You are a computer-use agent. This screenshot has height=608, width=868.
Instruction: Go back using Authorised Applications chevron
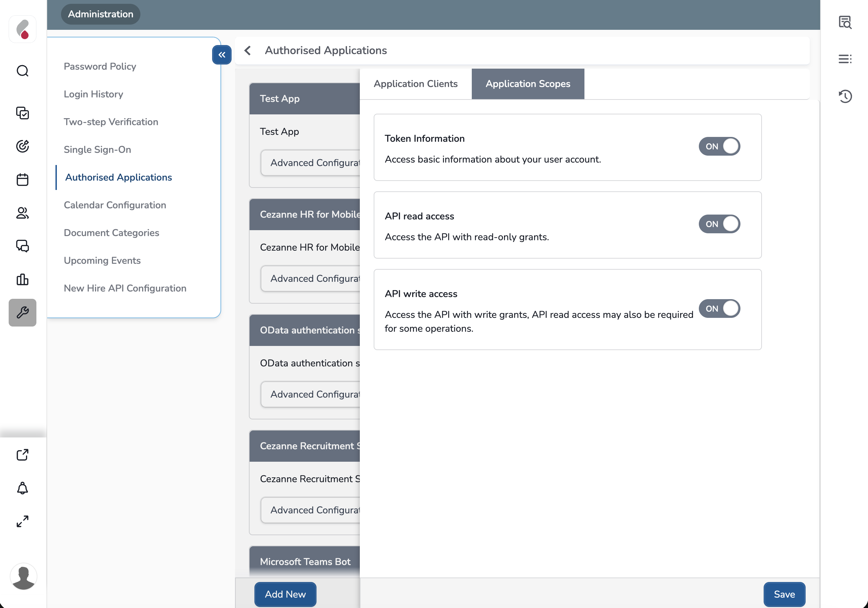coord(248,50)
